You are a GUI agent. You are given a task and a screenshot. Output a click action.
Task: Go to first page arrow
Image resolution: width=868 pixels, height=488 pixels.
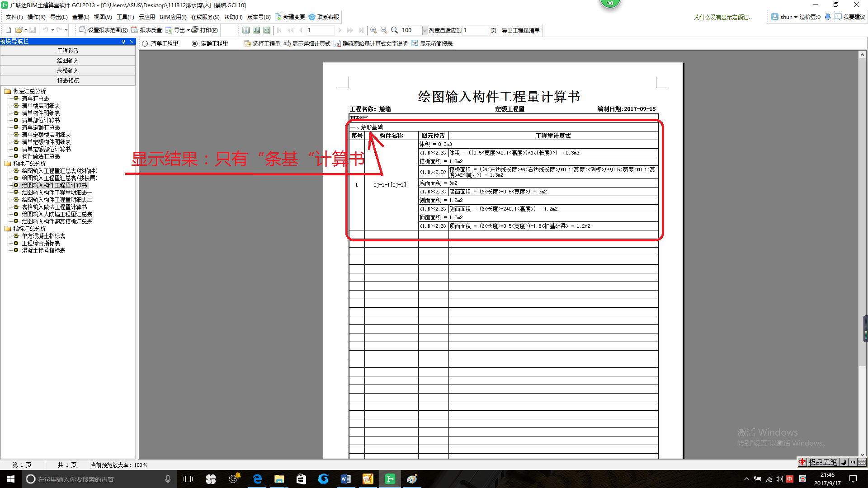tap(279, 30)
